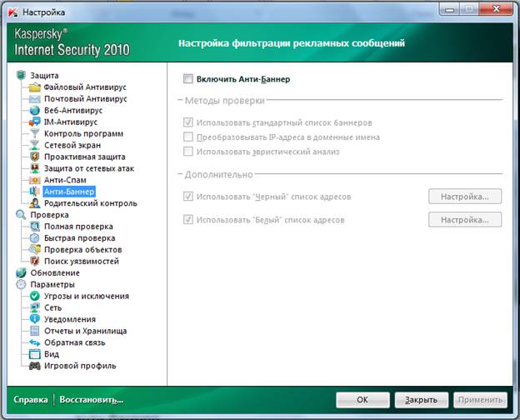Screen dimensions: 520x420
Task: Open Настройка for the Белый list
Action: (465, 220)
